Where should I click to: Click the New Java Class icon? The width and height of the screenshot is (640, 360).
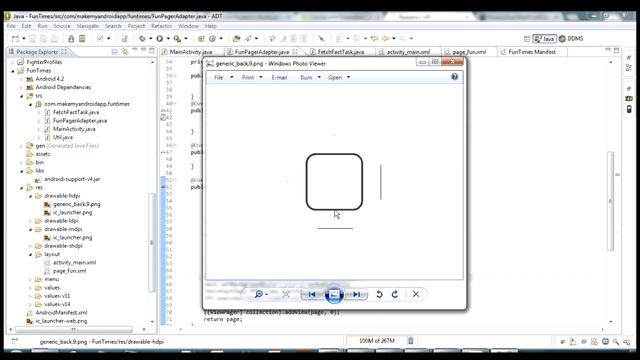coord(212,39)
